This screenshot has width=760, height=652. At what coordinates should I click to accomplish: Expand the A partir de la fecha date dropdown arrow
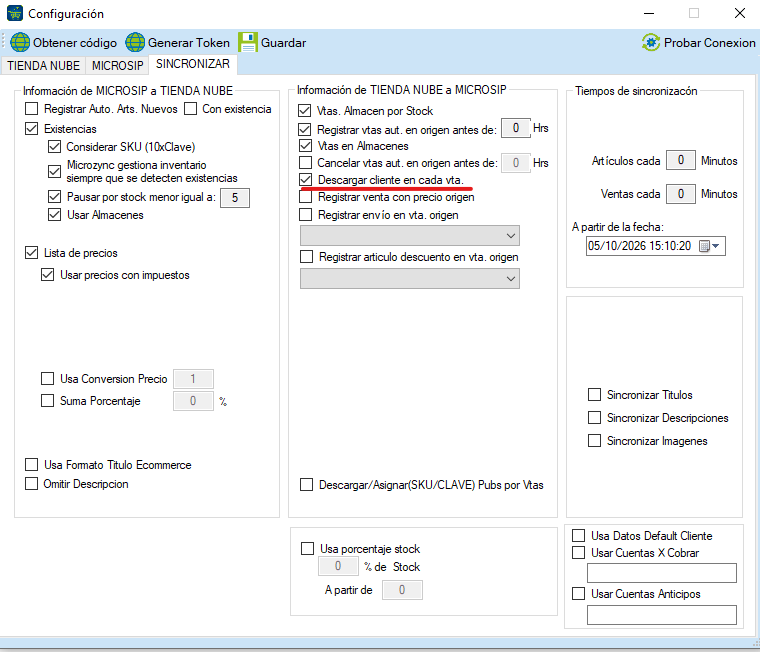coord(716,246)
